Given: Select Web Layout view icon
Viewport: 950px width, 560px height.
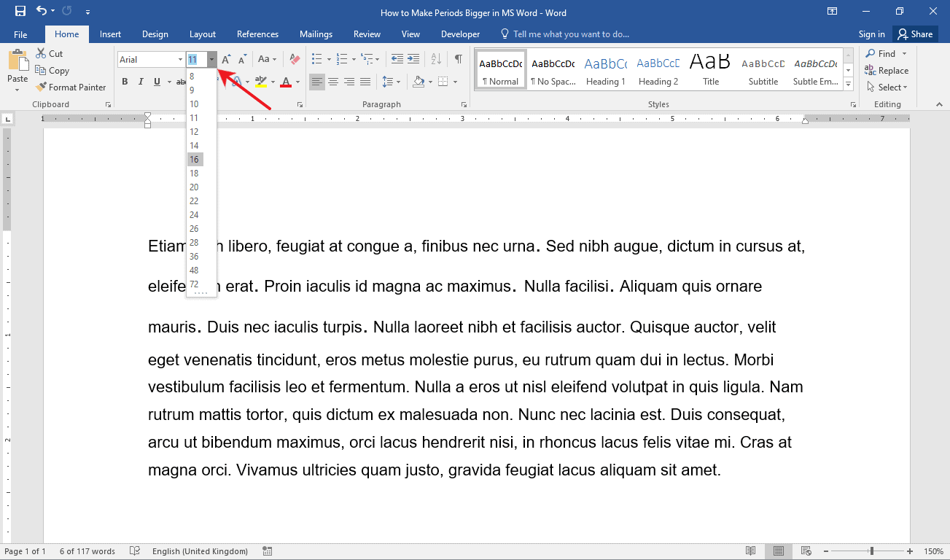Looking at the screenshot, I should [806, 551].
